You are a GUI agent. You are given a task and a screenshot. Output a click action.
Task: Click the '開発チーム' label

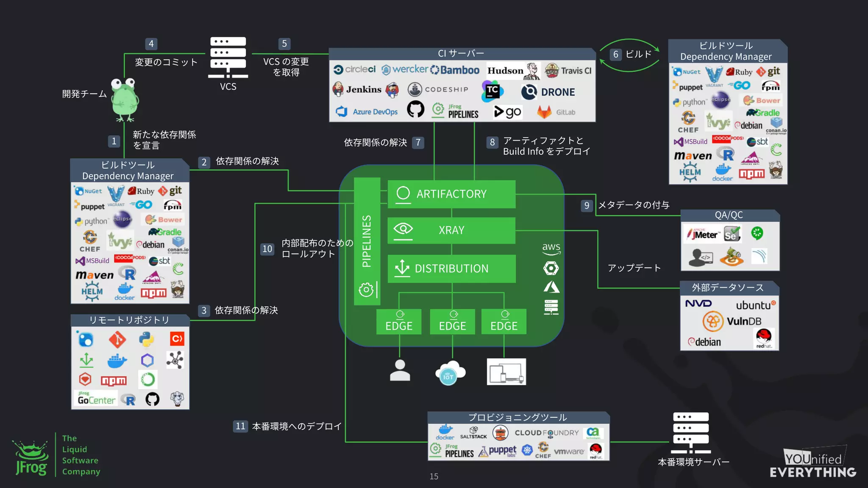point(84,94)
